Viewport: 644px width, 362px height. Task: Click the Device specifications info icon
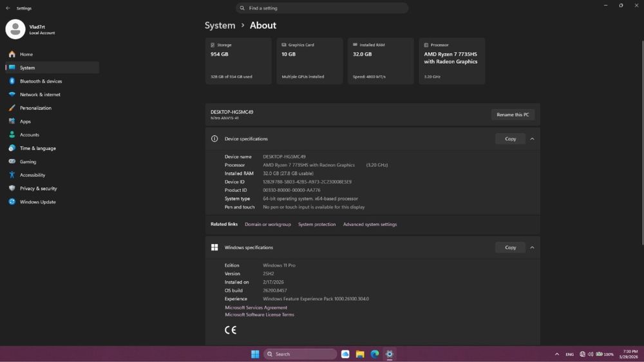click(214, 139)
